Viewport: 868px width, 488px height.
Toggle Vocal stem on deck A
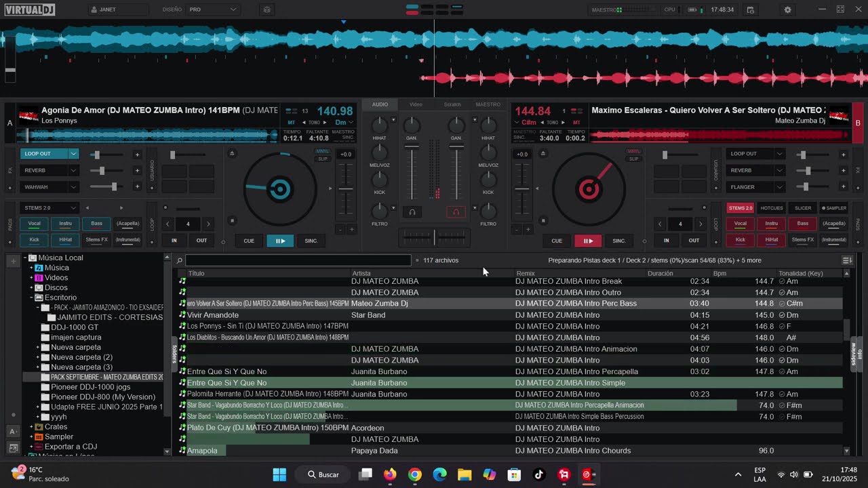coord(34,223)
